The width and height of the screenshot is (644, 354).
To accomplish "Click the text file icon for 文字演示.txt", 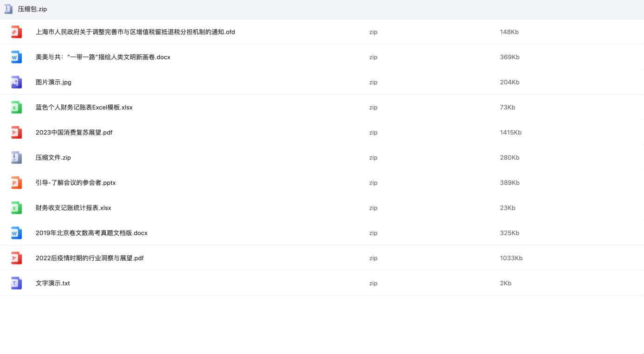I will tap(16, 283).
